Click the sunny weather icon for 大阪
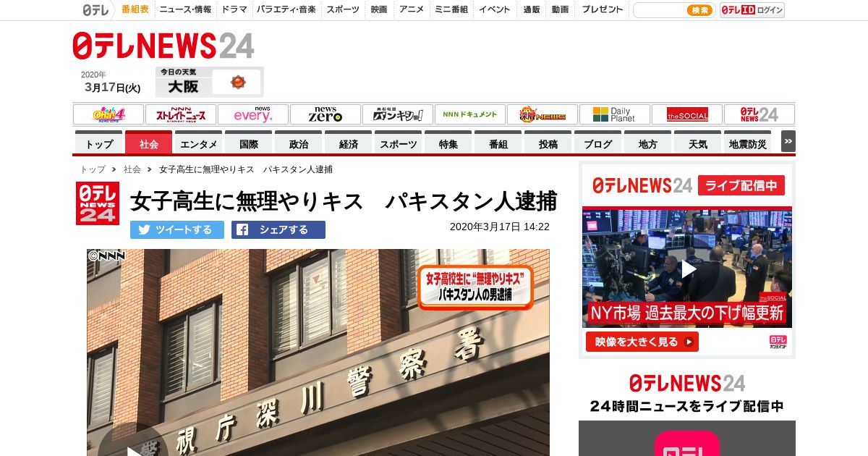Image resolution: width=868 pixels, height=456 pixels. [x=238, y=82]
